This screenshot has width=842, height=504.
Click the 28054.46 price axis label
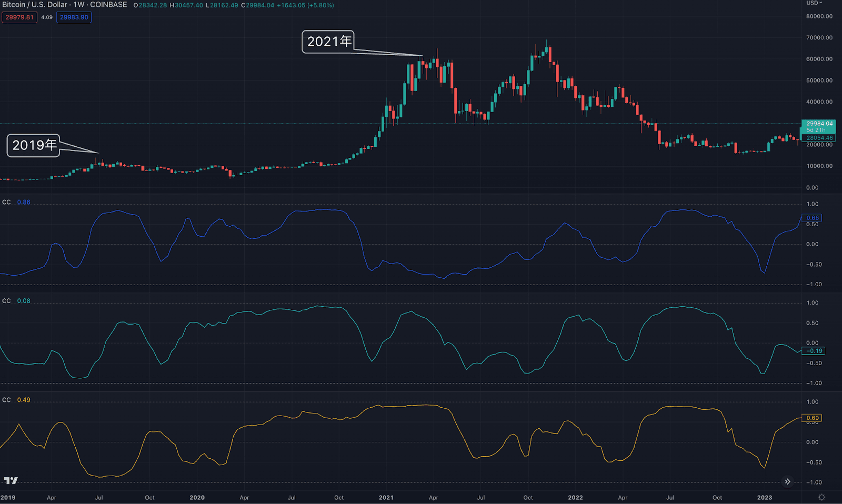tap(819, 138)
